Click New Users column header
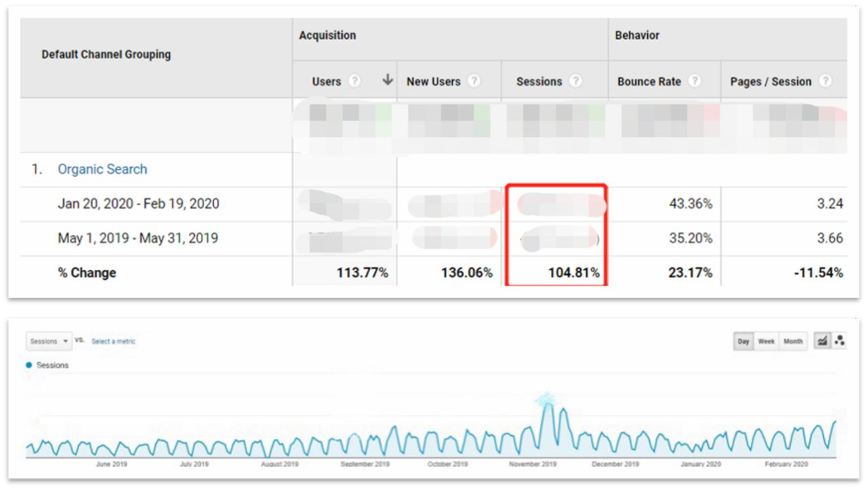 click(x=433, y=81)
